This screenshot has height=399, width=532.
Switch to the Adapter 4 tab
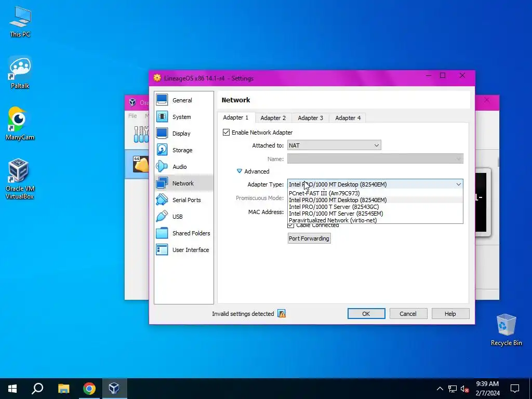348,118
